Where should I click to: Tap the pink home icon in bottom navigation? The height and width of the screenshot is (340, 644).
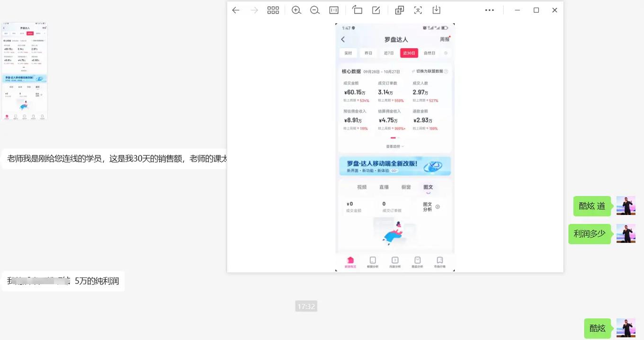[350, 260]
